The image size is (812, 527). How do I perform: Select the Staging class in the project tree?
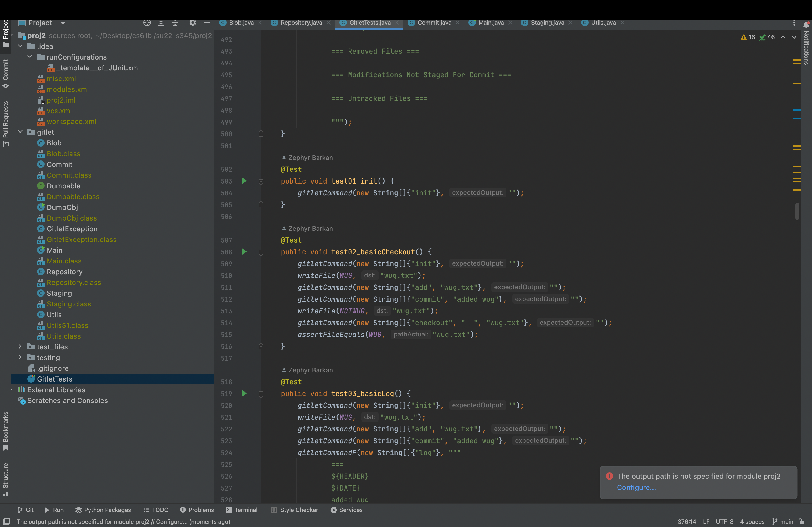pyautogui.click(x=59, y=293)
